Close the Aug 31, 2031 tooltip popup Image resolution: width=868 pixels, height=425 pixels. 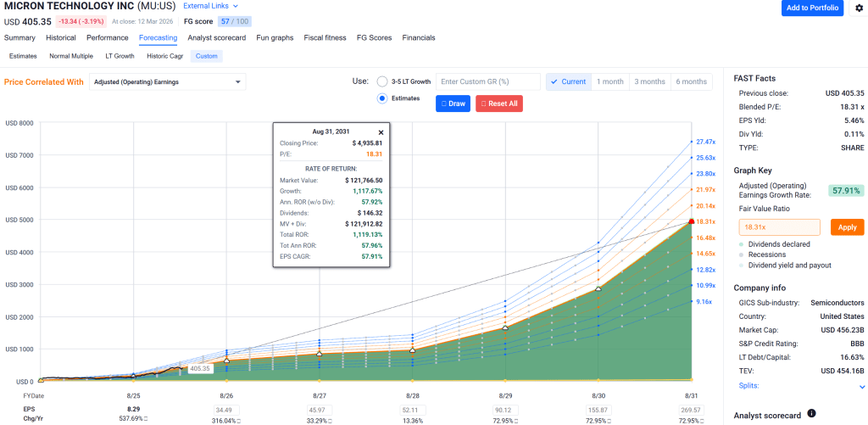click(381, 132)
